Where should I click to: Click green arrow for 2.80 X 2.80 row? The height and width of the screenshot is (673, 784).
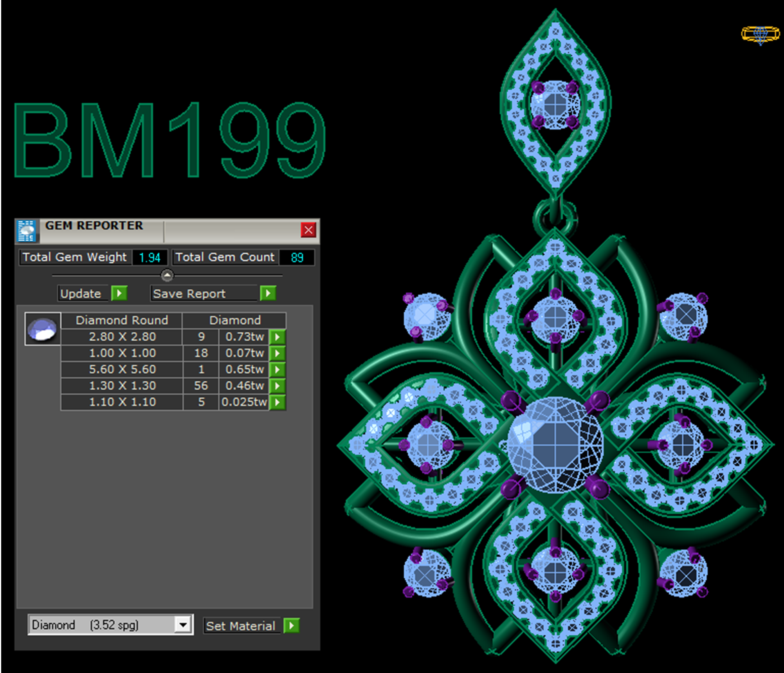(278, 337)
